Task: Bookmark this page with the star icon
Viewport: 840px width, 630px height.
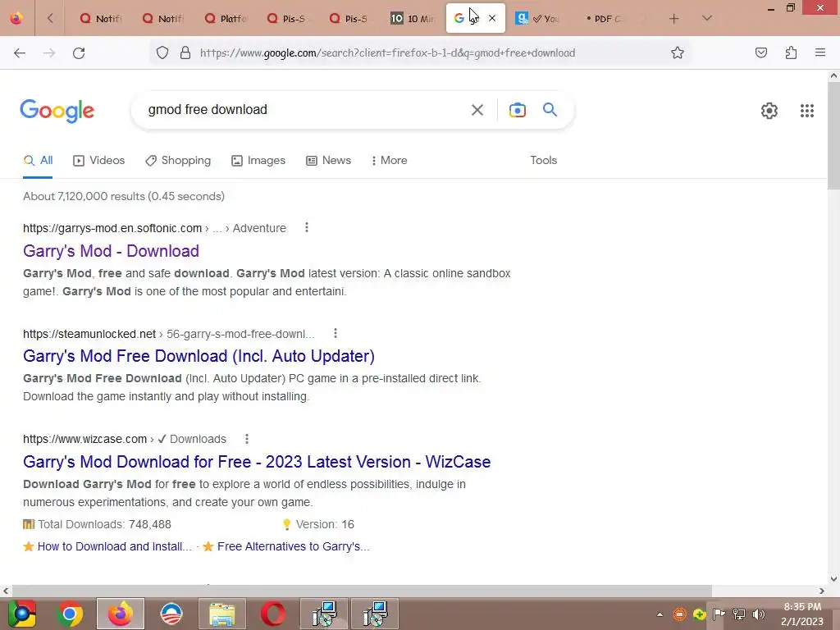Action: 677,52
